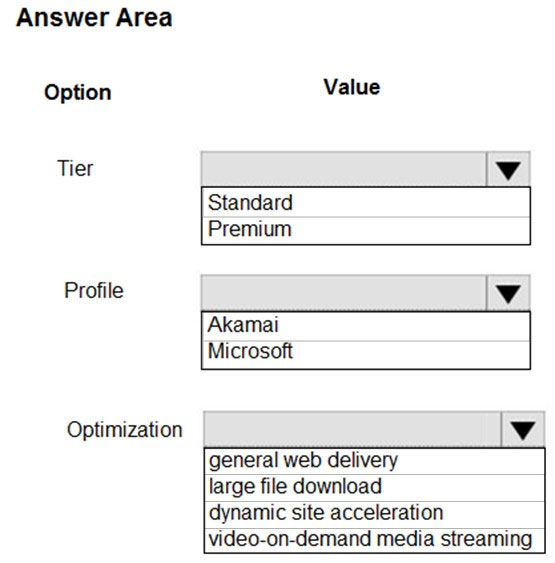Click the Answer Area heading
555x563 pixels.
point(94,18)
